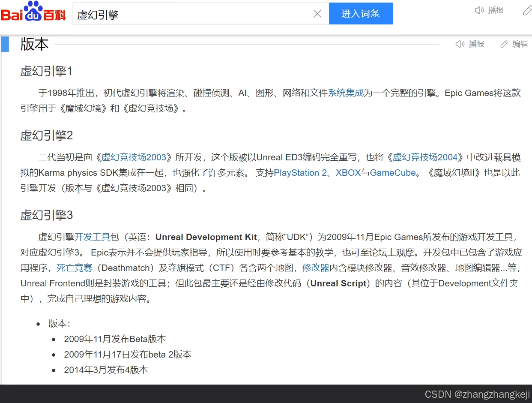
Task: Click the 播报 label in 版本 section
Action: pos(476,44)
